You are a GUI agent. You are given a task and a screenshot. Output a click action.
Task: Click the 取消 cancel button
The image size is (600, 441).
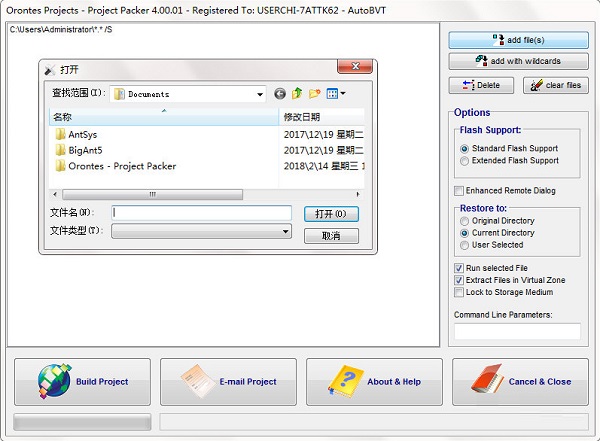tap(331, 236)
